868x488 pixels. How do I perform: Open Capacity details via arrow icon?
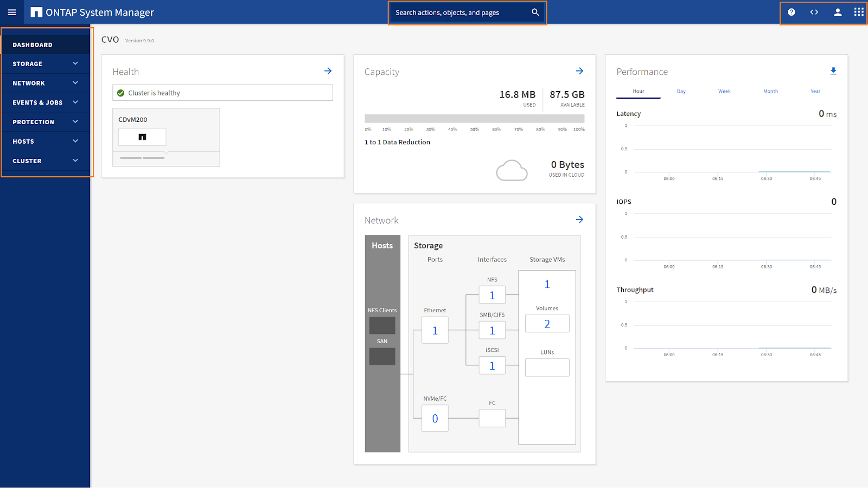click(x=579, y=71)
